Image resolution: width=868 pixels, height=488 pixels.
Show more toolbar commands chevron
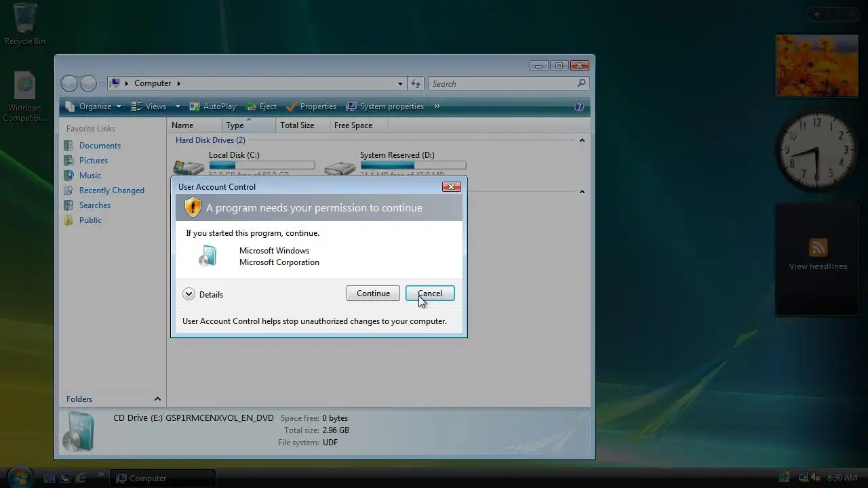pyautogui.click(x=437, y=106)
